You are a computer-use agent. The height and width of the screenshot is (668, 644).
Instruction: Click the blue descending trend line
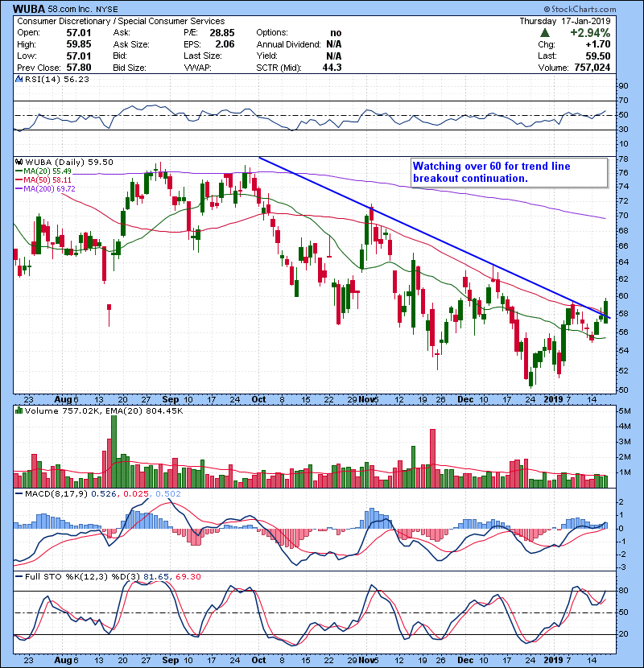coord(435,238)
